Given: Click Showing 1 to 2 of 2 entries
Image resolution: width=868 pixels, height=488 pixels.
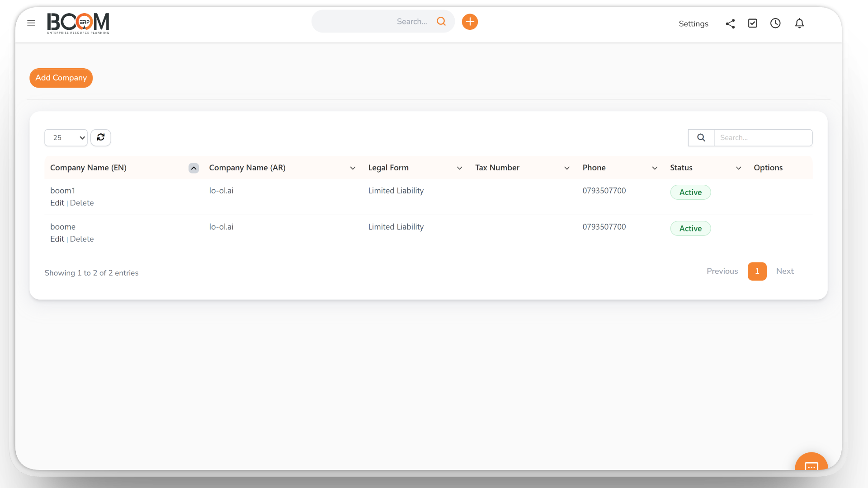Looking at the screenshot, I should [91, 273].
